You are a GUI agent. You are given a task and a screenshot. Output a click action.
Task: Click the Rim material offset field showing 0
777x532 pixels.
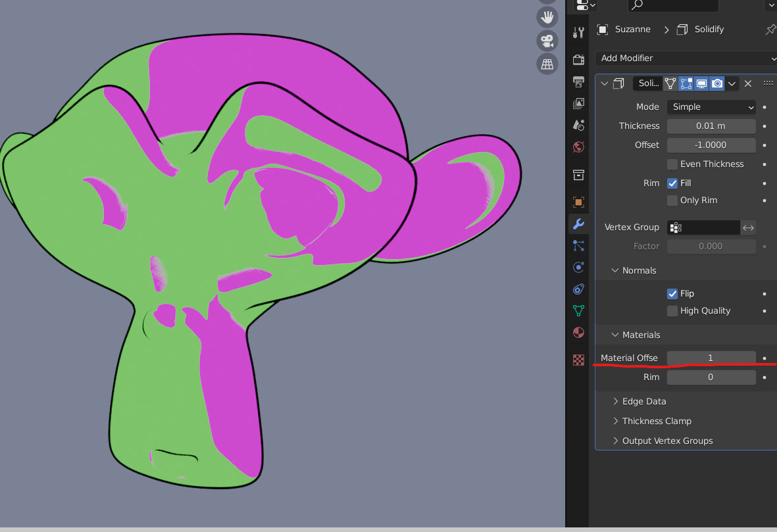point(711,377)
